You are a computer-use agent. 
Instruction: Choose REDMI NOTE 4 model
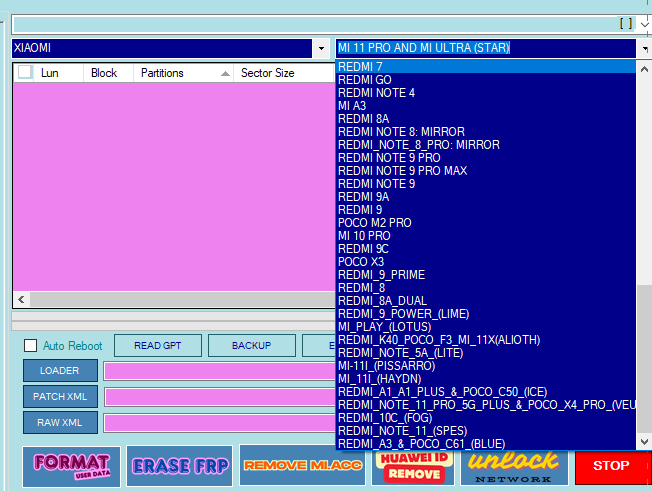(x=486, y=93)
